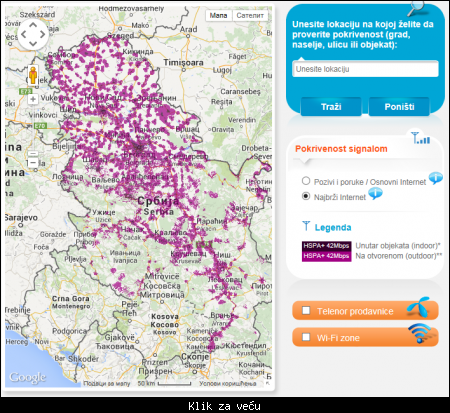Click the magnifying glass search icon

point(416,8)
